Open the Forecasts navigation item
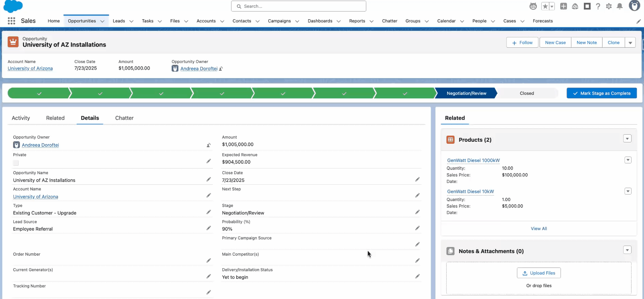 coord(543,21)
